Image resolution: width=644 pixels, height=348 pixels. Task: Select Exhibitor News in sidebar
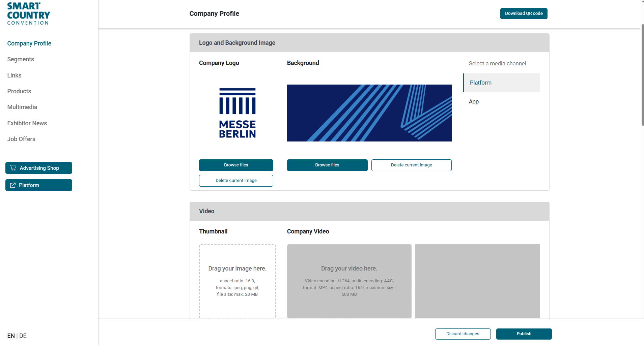point(27,123)
